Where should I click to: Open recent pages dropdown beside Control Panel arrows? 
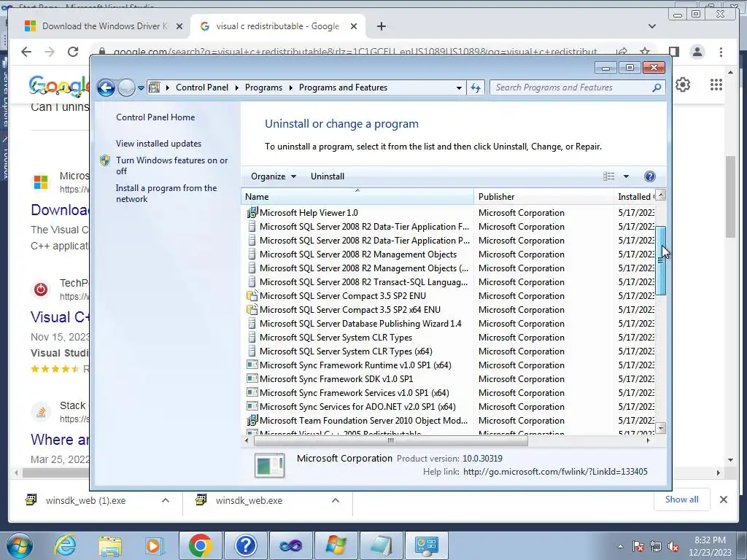(x=141, y=88)
